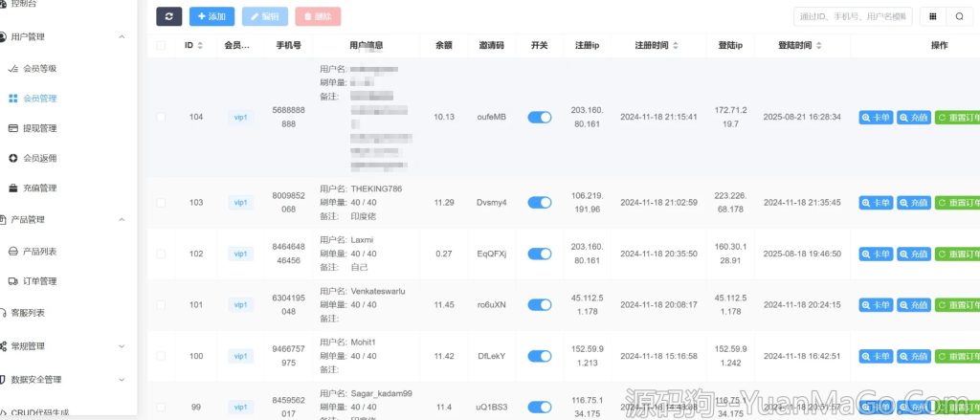980x420 pixels.
Task: Click vip1 tag in row 103
Action: (x=240, y=203)
